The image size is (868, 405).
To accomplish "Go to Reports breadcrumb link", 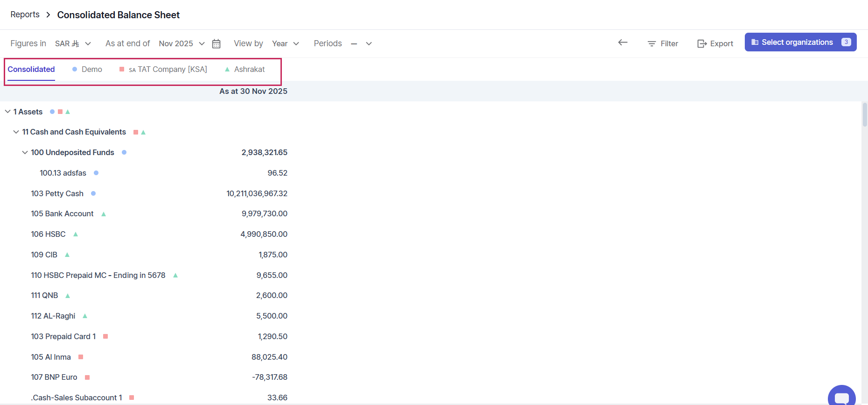I will pos(25,14).
